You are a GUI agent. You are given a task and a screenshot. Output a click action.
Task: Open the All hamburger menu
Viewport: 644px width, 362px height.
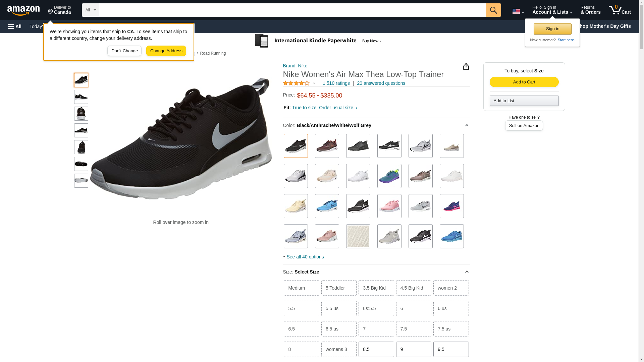coord(15,26)
